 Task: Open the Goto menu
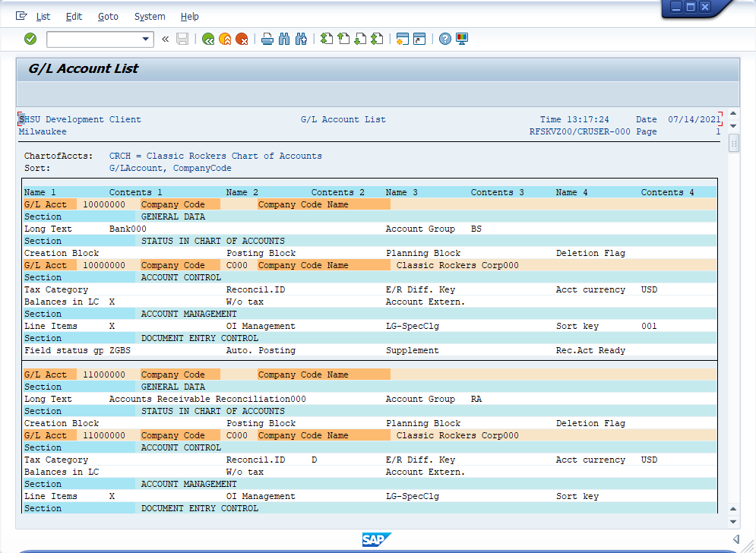pos(108,17)
